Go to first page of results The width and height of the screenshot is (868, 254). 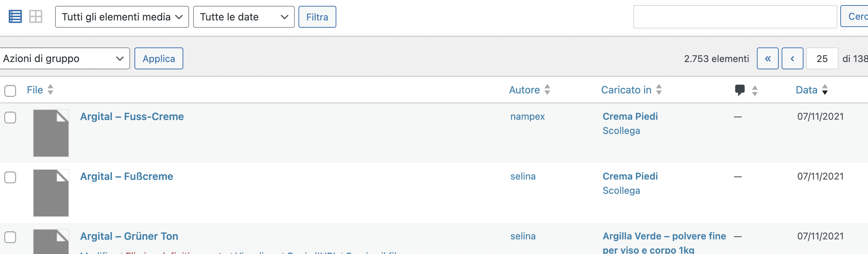click(767, 58)
